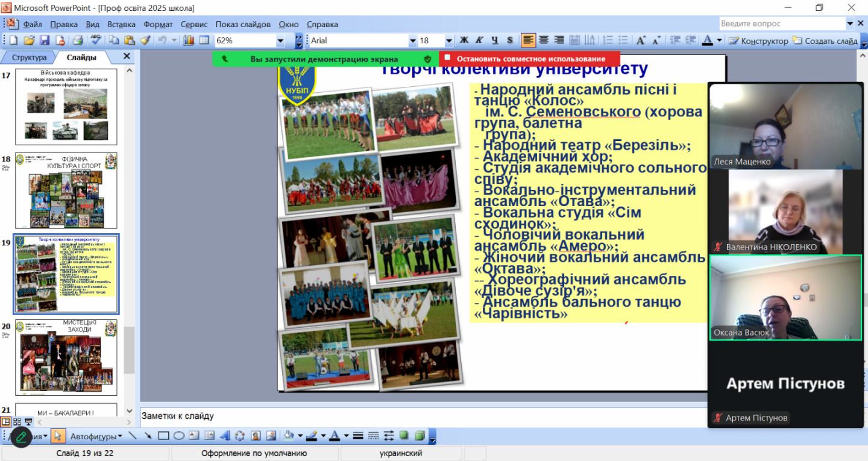Toggle text shadow formatting
Viewport: 868px width, 461px height.
click(x=510, y=40)
